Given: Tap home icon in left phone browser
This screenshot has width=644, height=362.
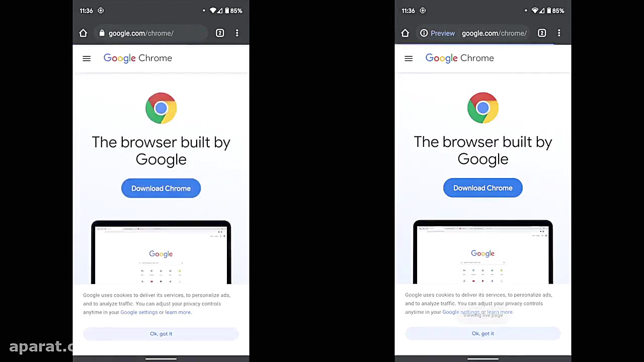Looking at the screenshot, I should pyautogui.click(x=83, y=33).
